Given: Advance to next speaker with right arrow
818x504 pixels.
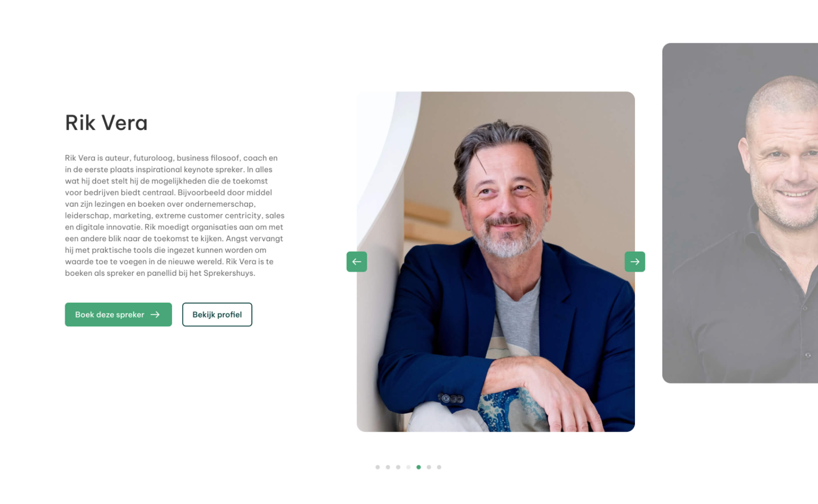Looking at the screenshot, I should [x=635, y=262].
